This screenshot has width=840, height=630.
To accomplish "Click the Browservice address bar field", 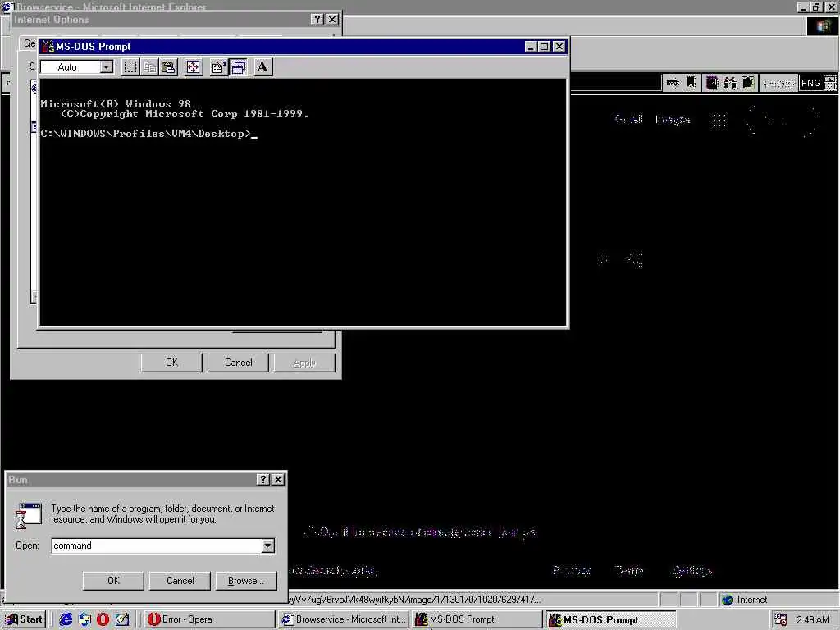I will (x=616, y=83).
